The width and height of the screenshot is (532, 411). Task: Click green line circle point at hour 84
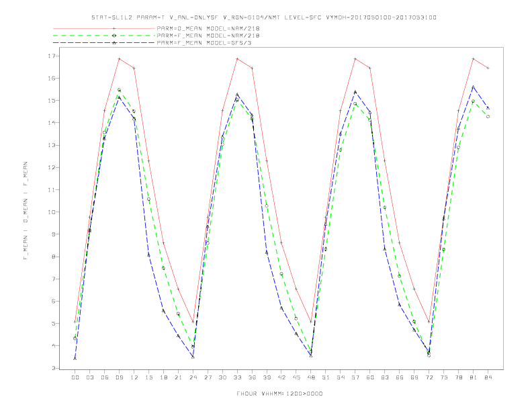pyautogui.click(x=488, y=117)
